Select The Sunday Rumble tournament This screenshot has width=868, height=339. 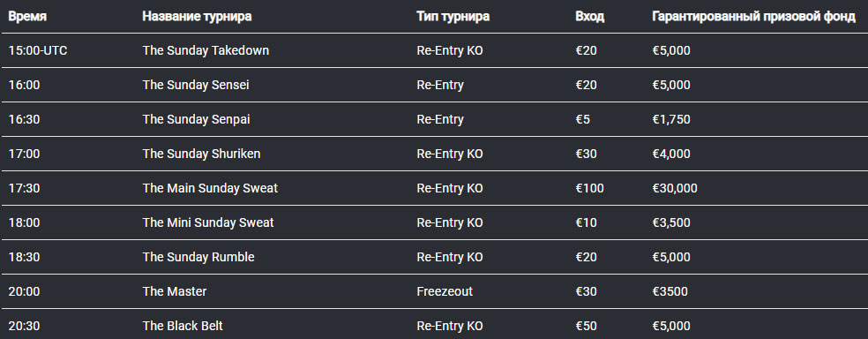(x=198, y=257)
